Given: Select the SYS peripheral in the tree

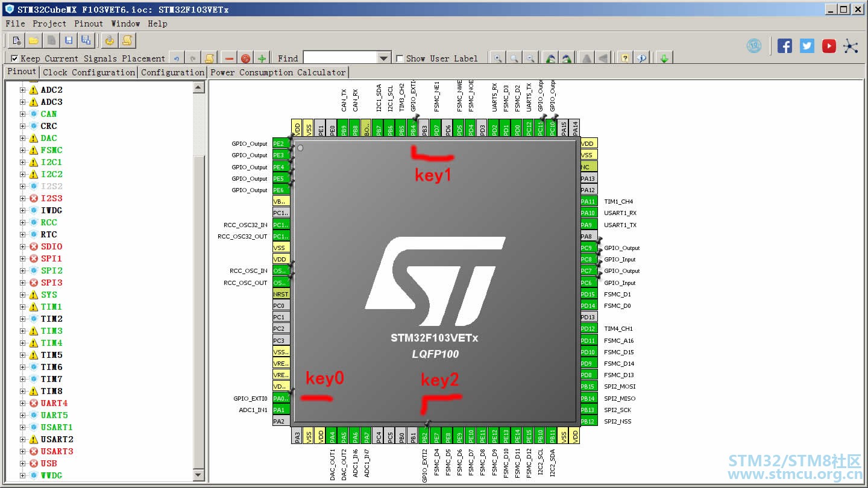Looking at the screenshot, I should coord(49,295).
